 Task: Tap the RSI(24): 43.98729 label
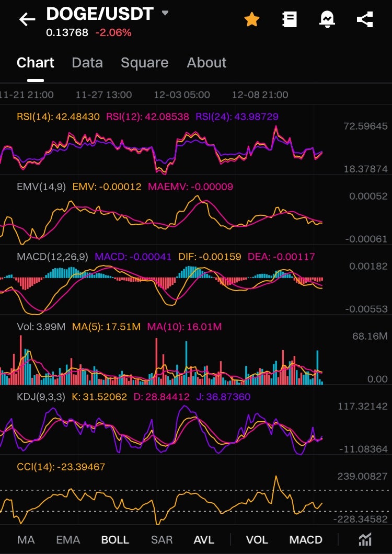pyautogui.click(x=237, y=117)
